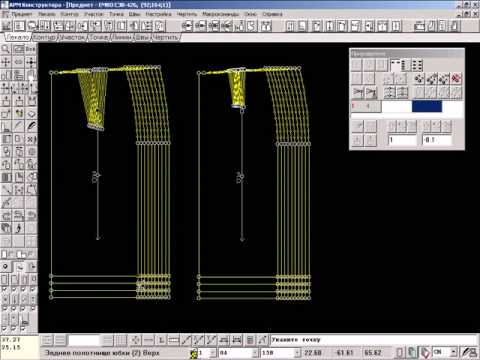Viewport: 480px width, 360px height.
Task: Switch to the Участок tab
Action: point(72,37)
